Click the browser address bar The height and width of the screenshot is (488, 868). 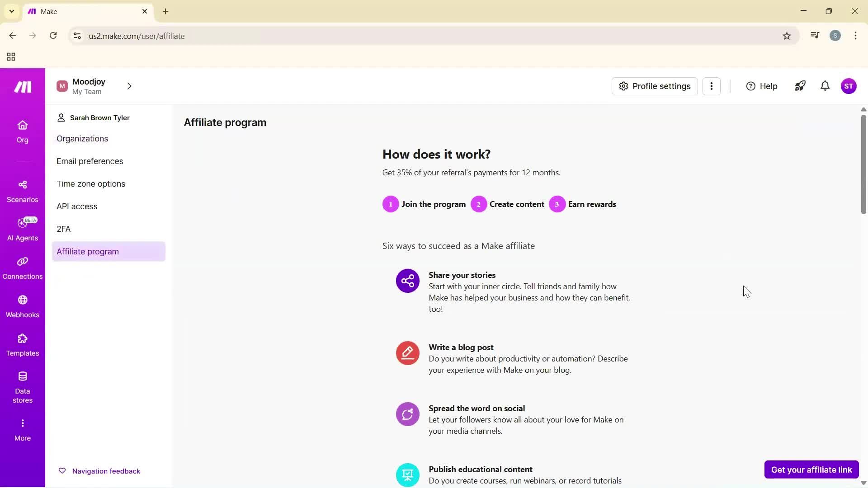click(x=271, y=36)
